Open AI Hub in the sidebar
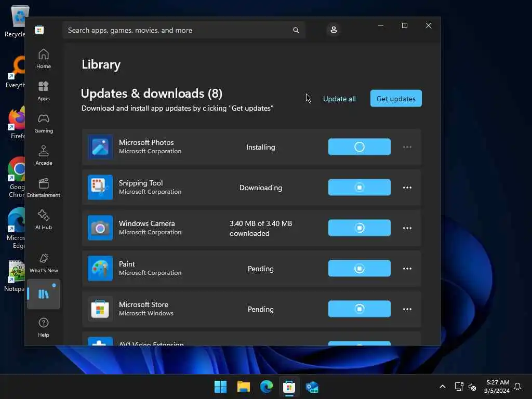The height and width of the screenshot is (399, 532). (x=44, y=220)
